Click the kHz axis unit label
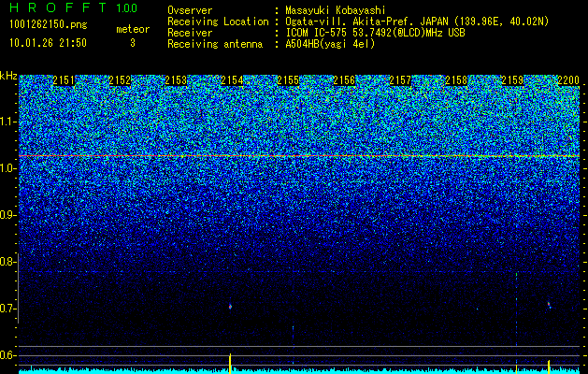Viewport: 588px width, 374px height. (8, 76)
